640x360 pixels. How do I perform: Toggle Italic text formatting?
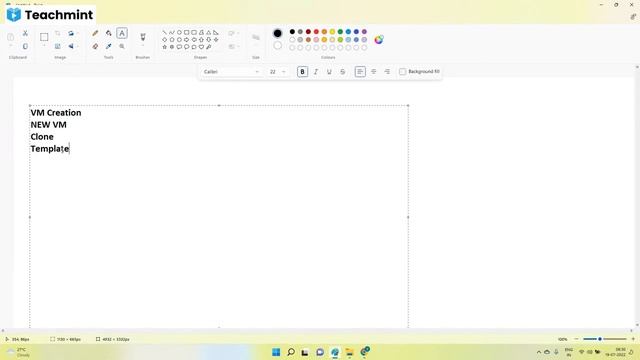tap(316, 71)
